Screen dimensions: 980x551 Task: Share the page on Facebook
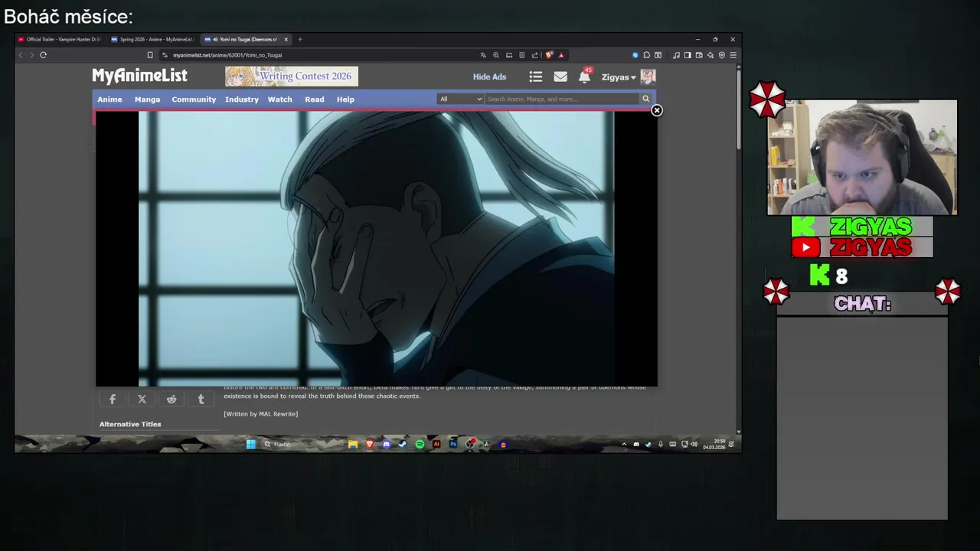113,399
